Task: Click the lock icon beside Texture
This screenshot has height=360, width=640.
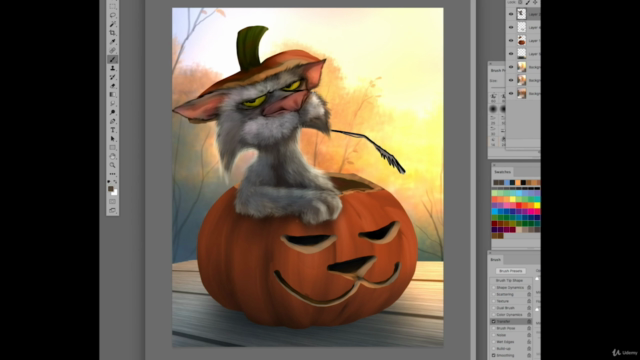Action: [529, 301]
